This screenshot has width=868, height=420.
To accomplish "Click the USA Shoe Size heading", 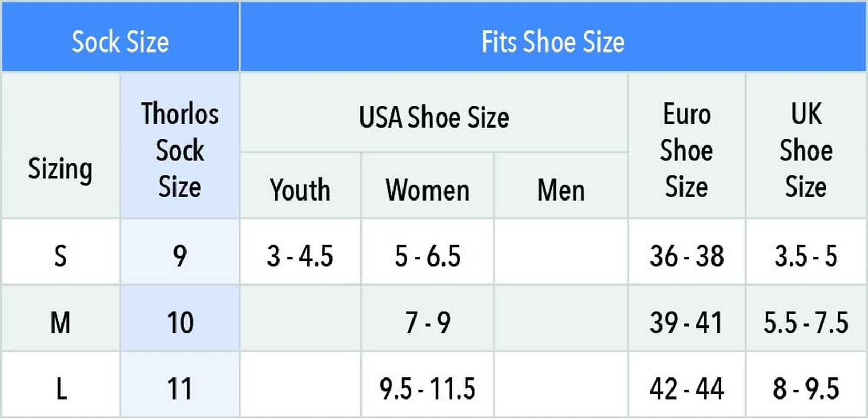I will pyautogui.click(x=433, y=117).
